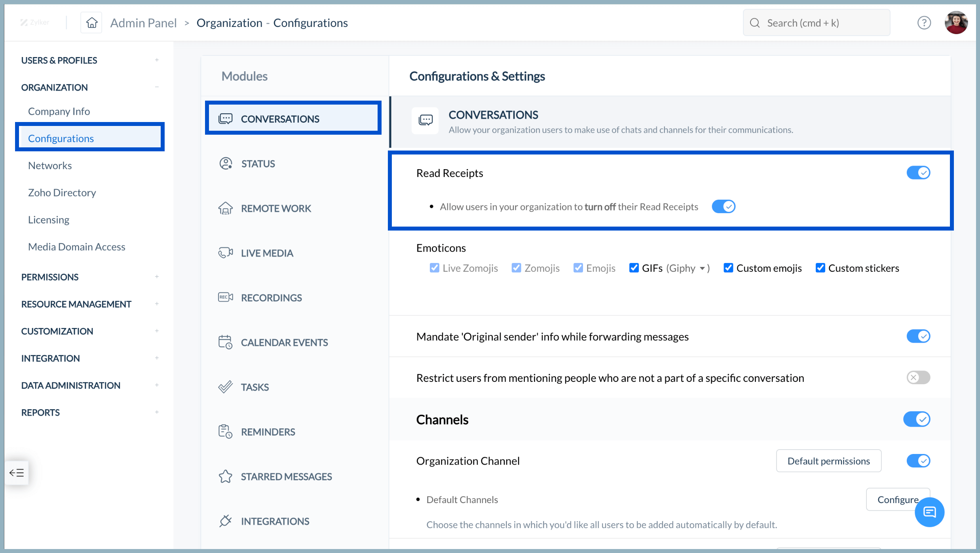Collapse the Organization section in sidebar
Image resolution: width=980 pixels, height=553 pixels.
(157, 86)
